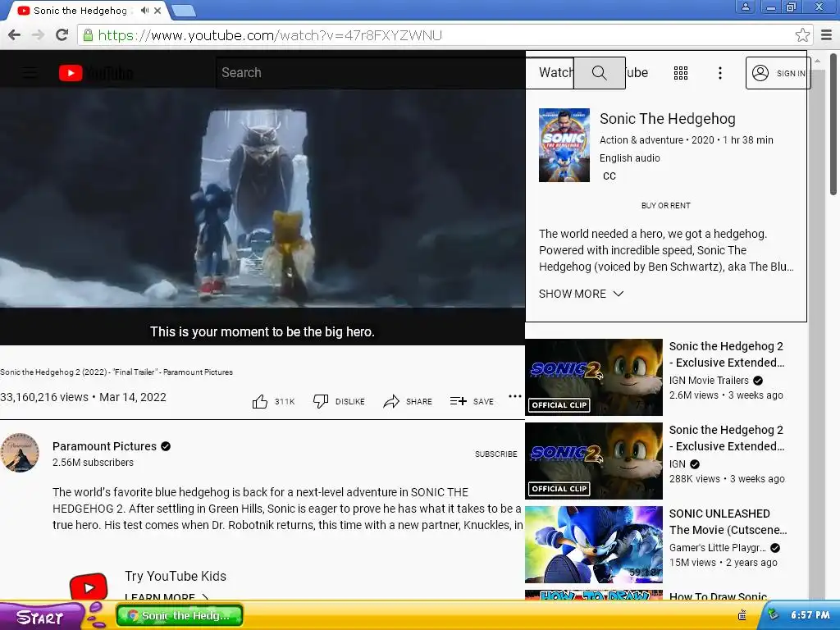
Task: Open the three-dot settings menu
Action: [x=720, y=73]
